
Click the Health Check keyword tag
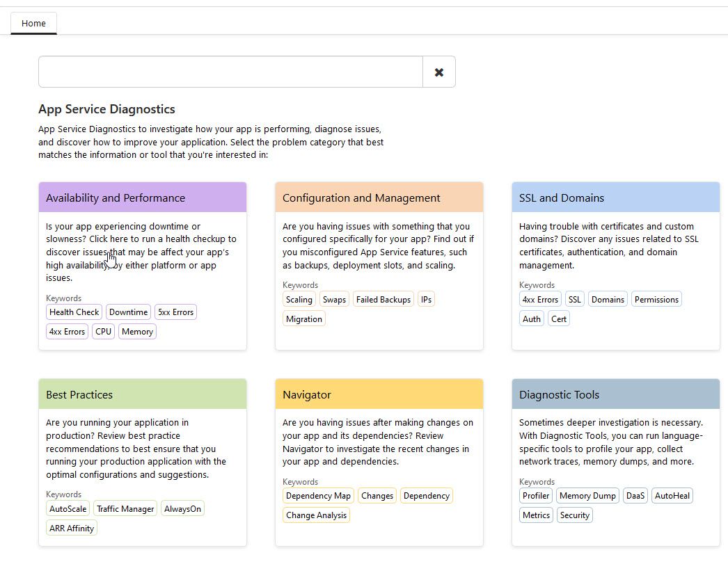tap(74, 312)
